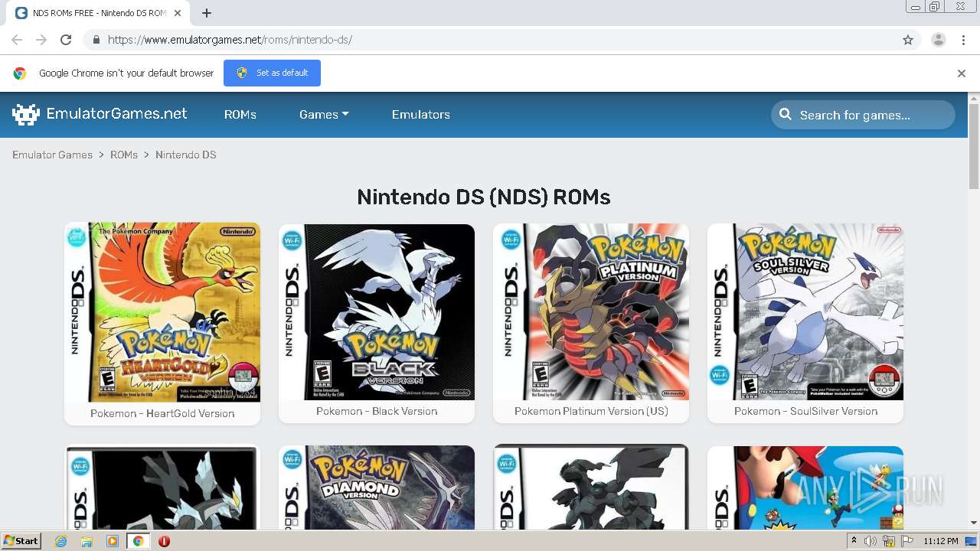Click the page vertical scrollbar thumb
Screen dimensions: 980x551
(x=974, y=146)
